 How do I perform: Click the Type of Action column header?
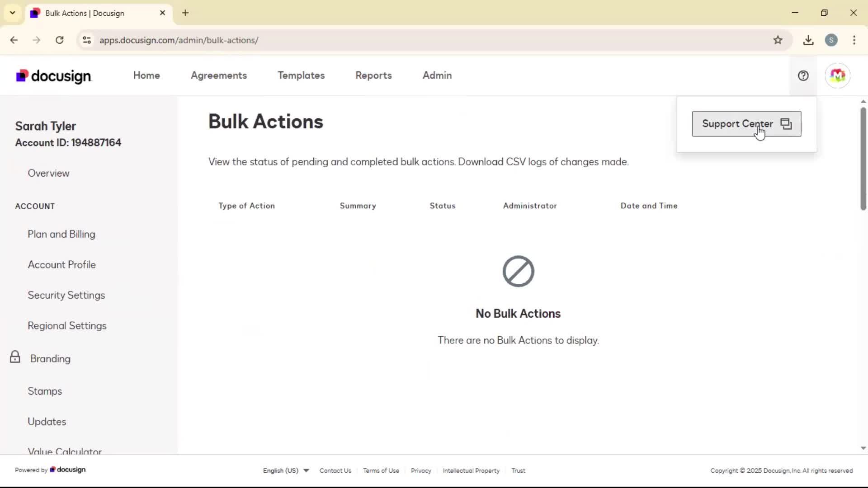246,206
